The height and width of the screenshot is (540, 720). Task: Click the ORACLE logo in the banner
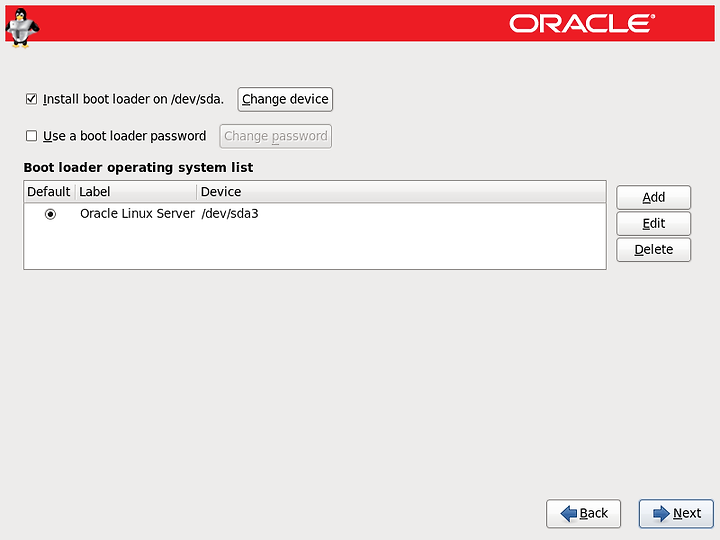[x=582, y=23]
